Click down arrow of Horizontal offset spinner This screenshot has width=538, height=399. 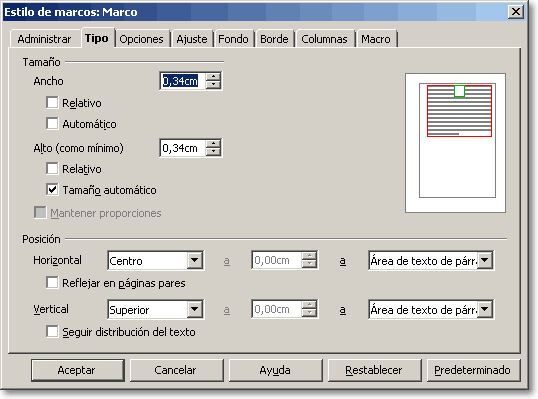(x=309, y=264)
